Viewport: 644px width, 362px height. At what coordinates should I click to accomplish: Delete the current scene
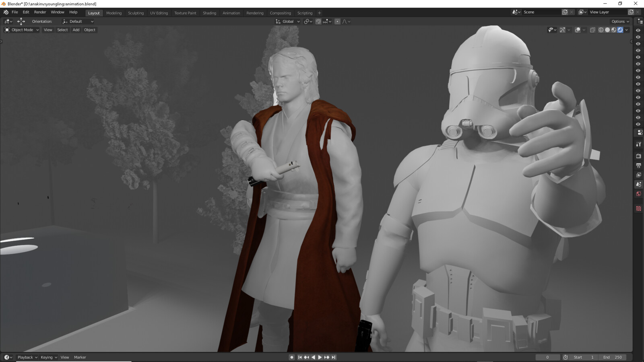pos(572,12)
